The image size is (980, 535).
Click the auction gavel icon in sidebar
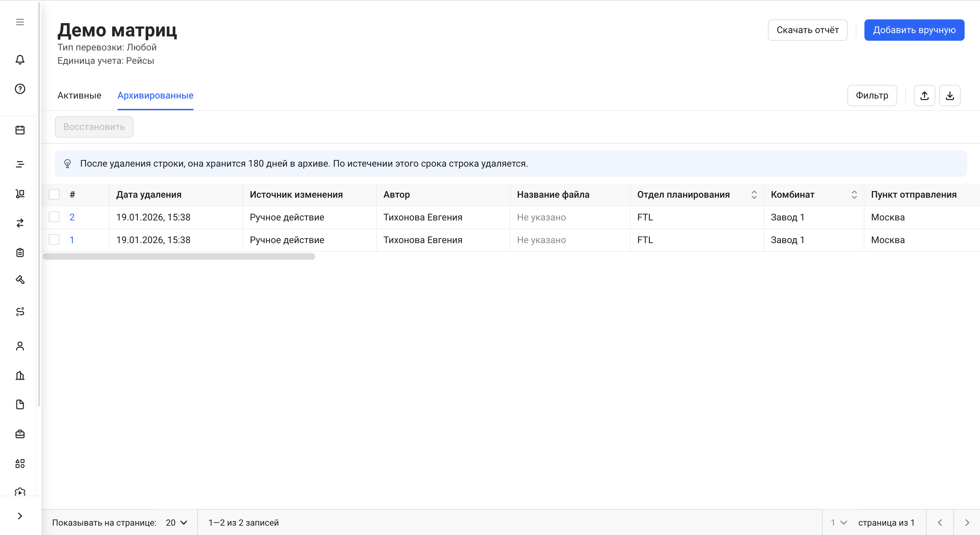(20, 280)
